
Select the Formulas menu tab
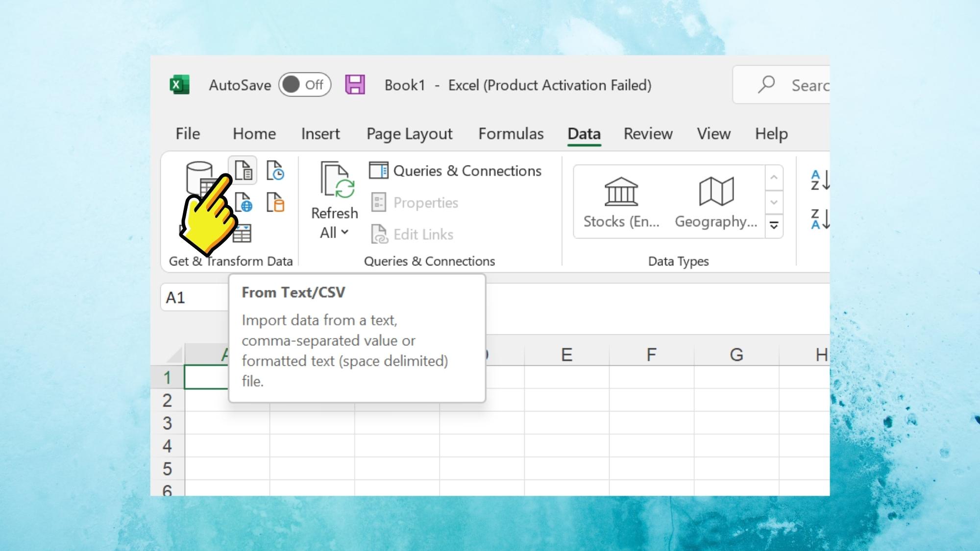click(512, 134)
